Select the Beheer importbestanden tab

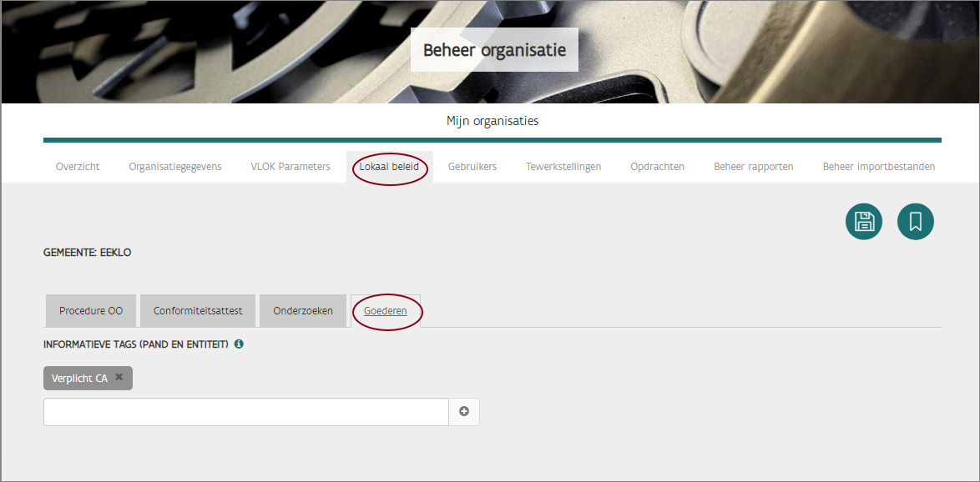pos(878,167)
